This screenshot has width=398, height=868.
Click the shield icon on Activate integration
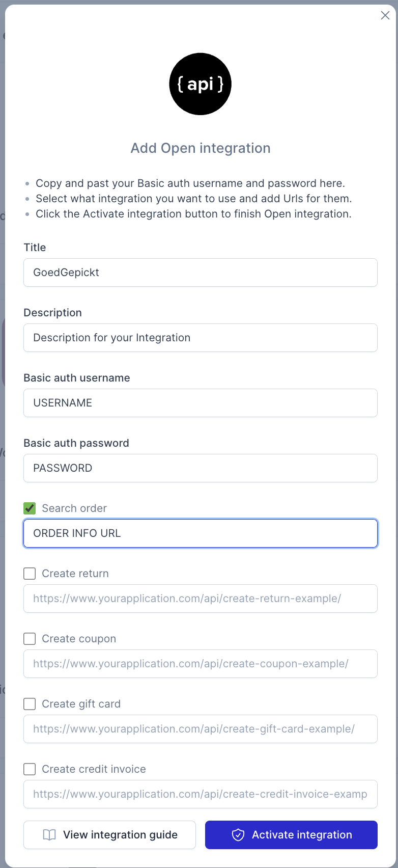tap(238, 835)
